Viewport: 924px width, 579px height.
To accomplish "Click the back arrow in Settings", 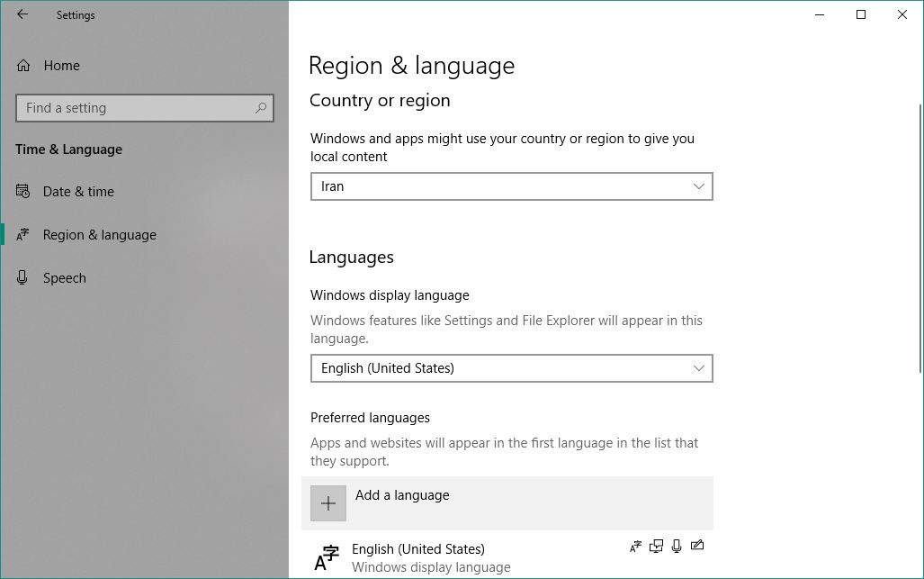I will pos(22,14).
